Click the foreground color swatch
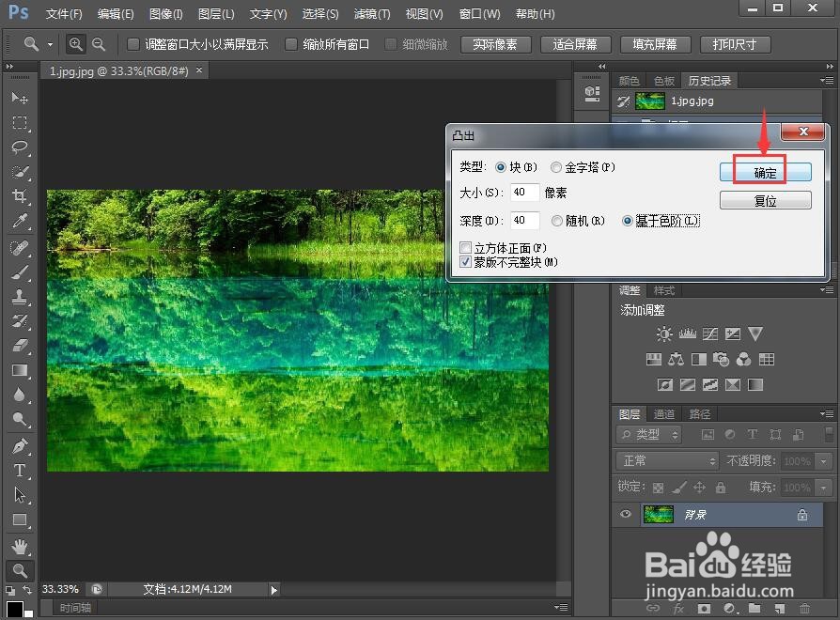840x620 pixels. 14,610
